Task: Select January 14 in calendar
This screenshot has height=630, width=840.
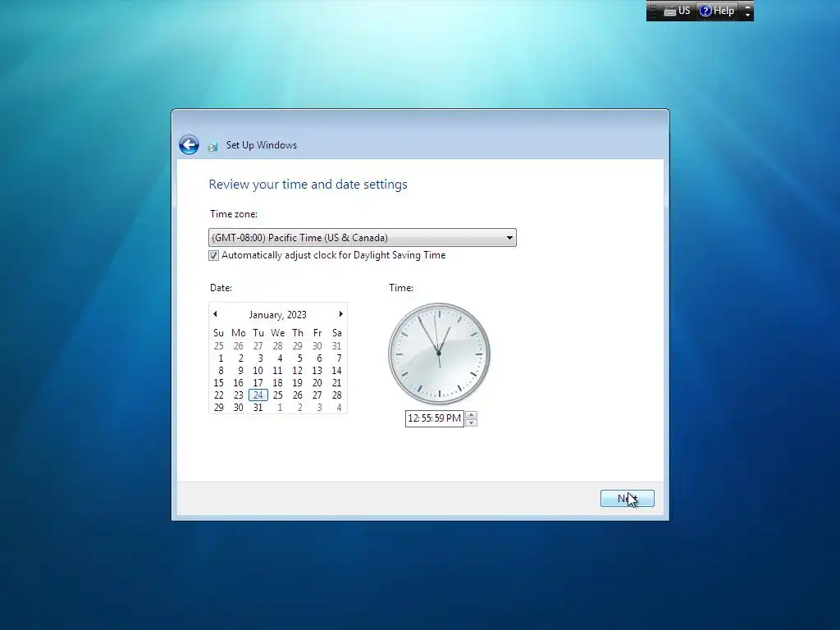Action: pyautogui.click(x=336, y=370)
